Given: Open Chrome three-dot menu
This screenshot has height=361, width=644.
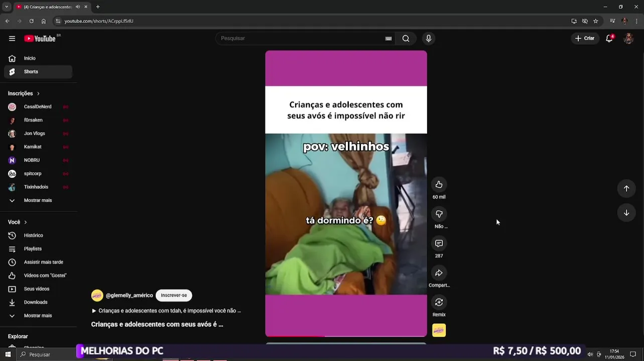Looking at the screenshot, I should pyautogui.click(x=636, y=21).
